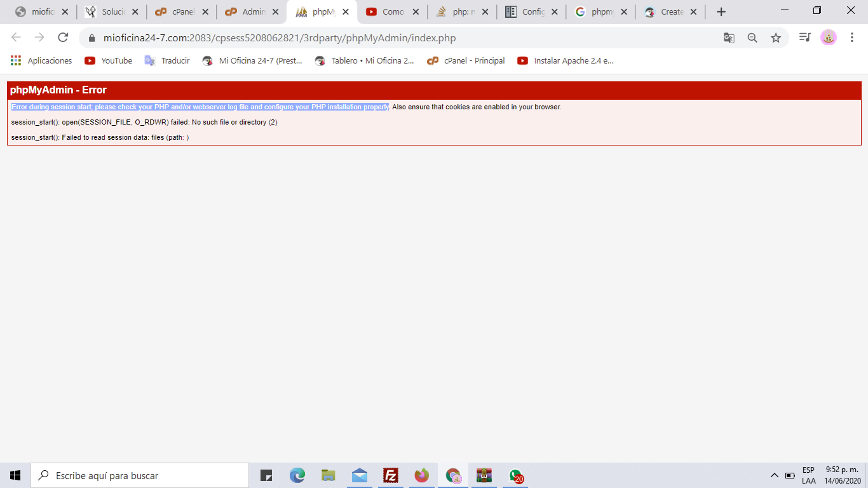Click the Windows search box

[140, 475]
